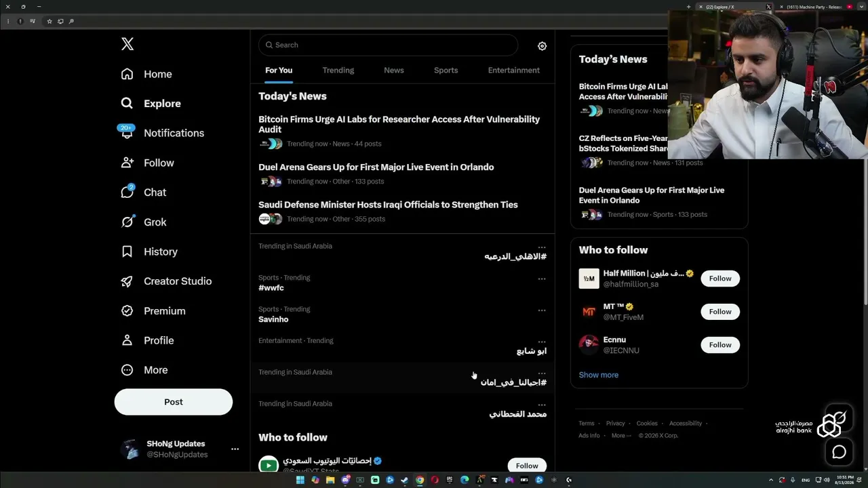Open the Follow people icon
868x488 pixels.
(x=127, y=163)
